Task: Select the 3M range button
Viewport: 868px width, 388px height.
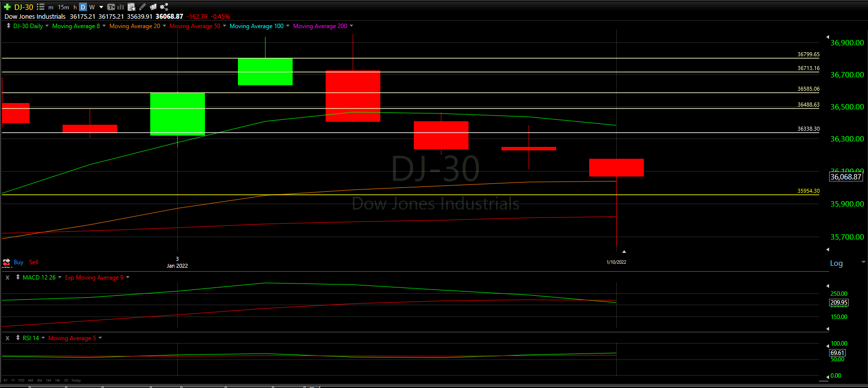Action: click(x=39, y=381)
